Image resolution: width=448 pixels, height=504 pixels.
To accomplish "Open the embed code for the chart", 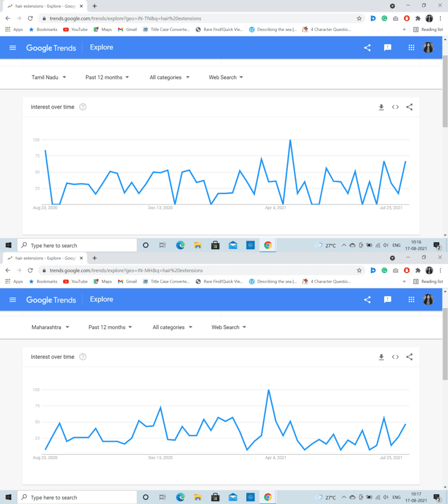I will point(395,107).
